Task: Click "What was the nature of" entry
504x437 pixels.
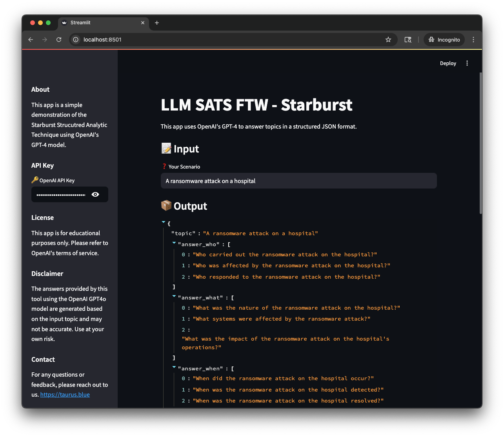Action: (296, 308)
